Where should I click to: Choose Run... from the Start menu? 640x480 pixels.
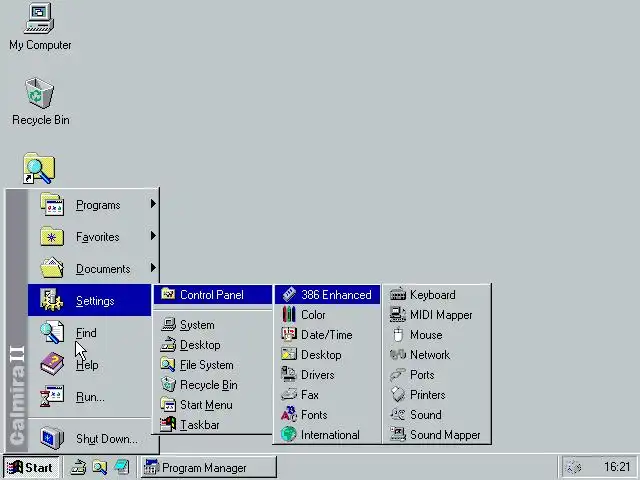(x=89, y=396)
